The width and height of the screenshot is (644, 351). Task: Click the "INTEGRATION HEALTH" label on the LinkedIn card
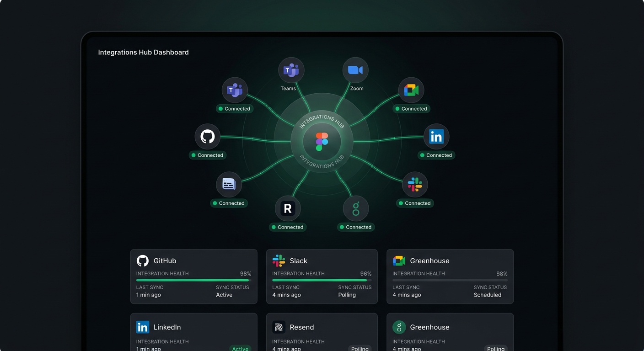[x=162, y=342]
